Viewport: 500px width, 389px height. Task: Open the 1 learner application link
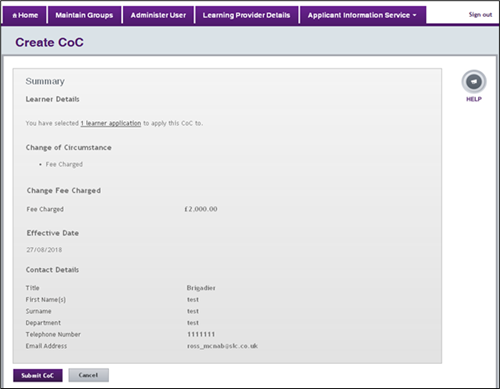(x=111, y=123)
